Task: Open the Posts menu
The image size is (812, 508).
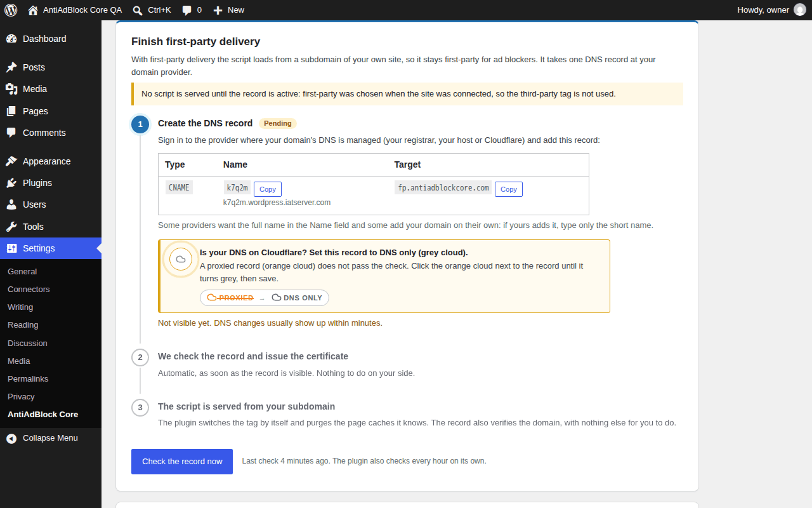Action: click(51, 67)
